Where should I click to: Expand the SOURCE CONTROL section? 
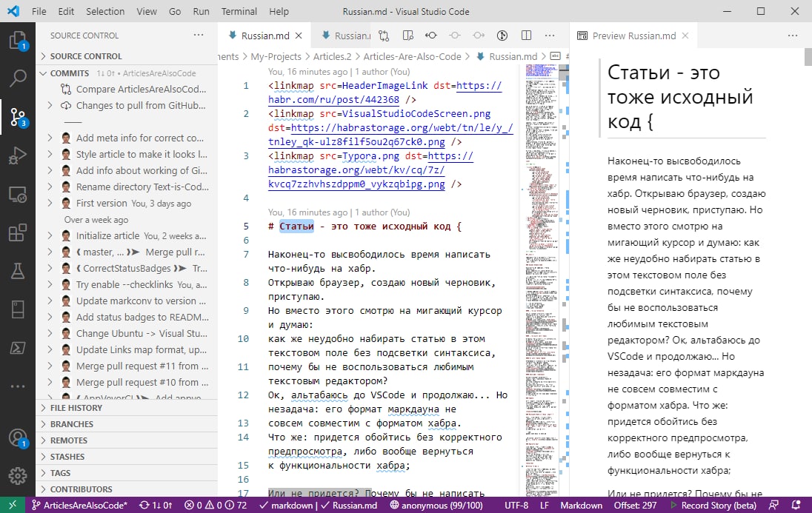click(x=127, y=56)
